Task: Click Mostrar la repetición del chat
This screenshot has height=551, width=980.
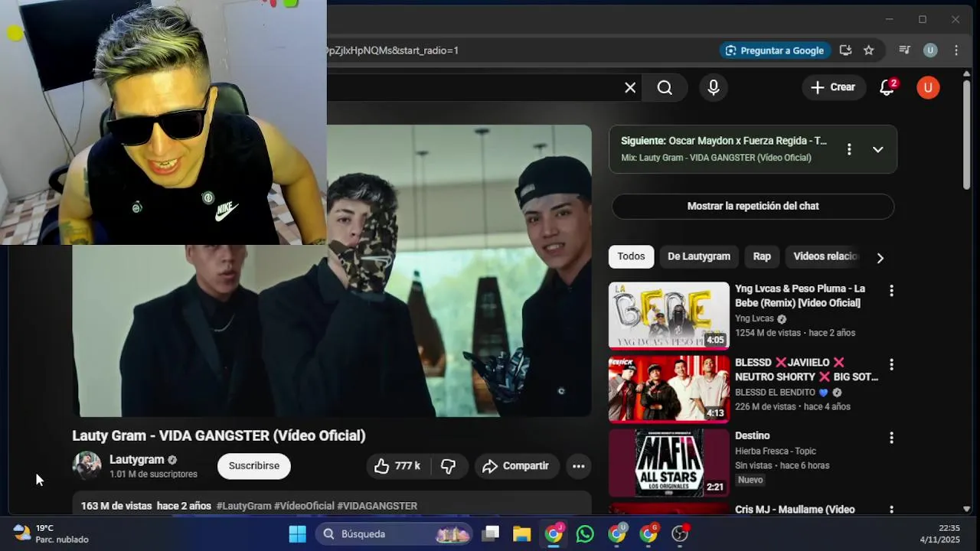Action: tap(753, 206)
